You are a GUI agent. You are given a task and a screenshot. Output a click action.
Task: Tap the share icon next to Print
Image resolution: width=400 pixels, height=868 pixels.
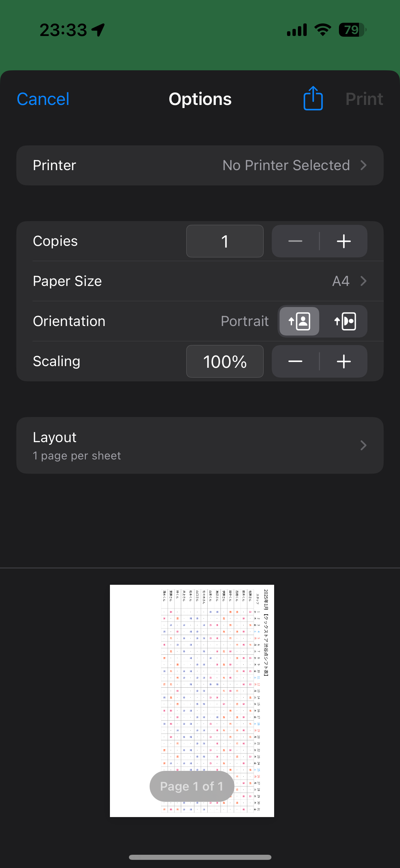[x=313, y=98]
